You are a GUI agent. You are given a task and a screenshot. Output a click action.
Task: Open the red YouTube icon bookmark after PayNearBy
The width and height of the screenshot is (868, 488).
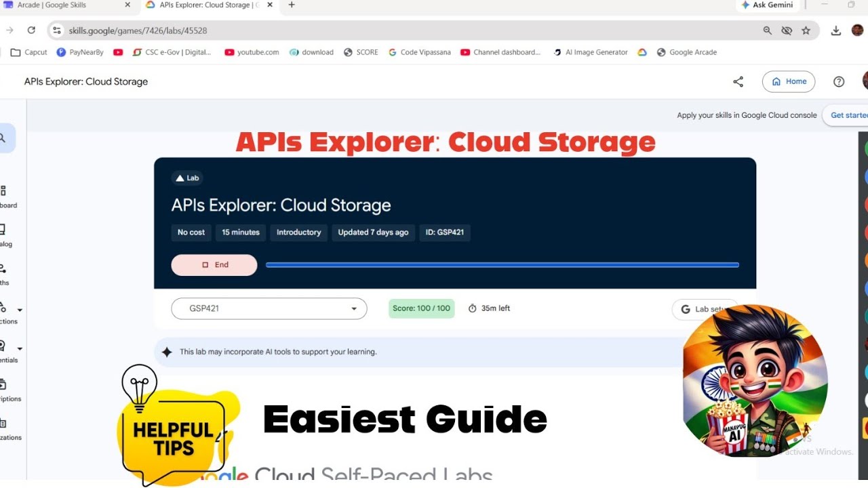(118, 52)
